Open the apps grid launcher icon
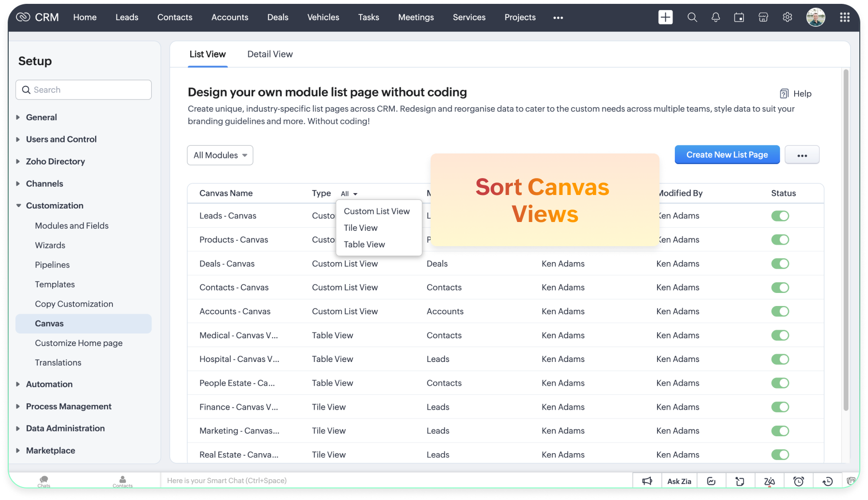Viewport: 868px width, 500px height. [844, 17]
